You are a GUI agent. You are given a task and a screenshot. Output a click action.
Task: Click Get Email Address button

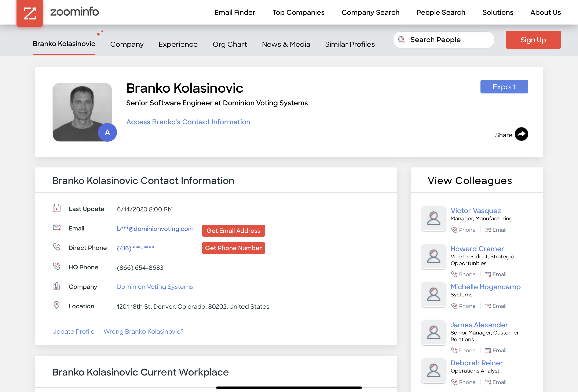(233, 231)
